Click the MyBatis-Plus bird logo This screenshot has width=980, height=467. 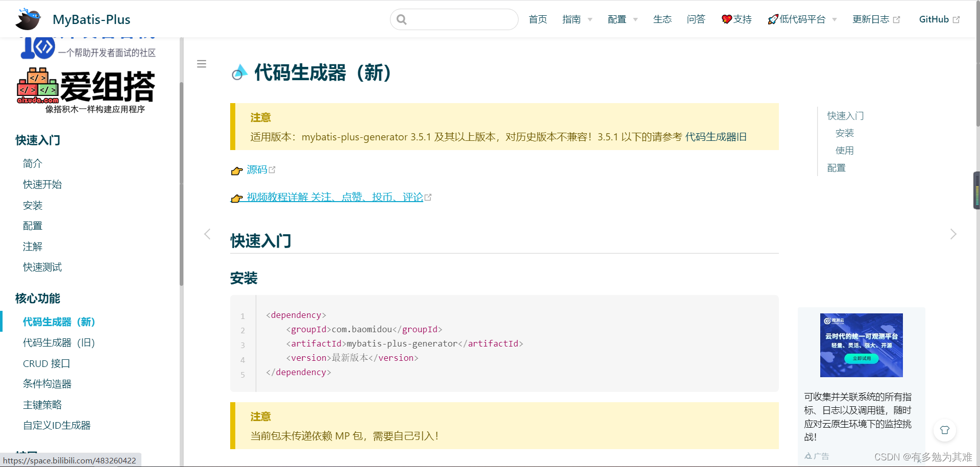click(x=28, y=19)
